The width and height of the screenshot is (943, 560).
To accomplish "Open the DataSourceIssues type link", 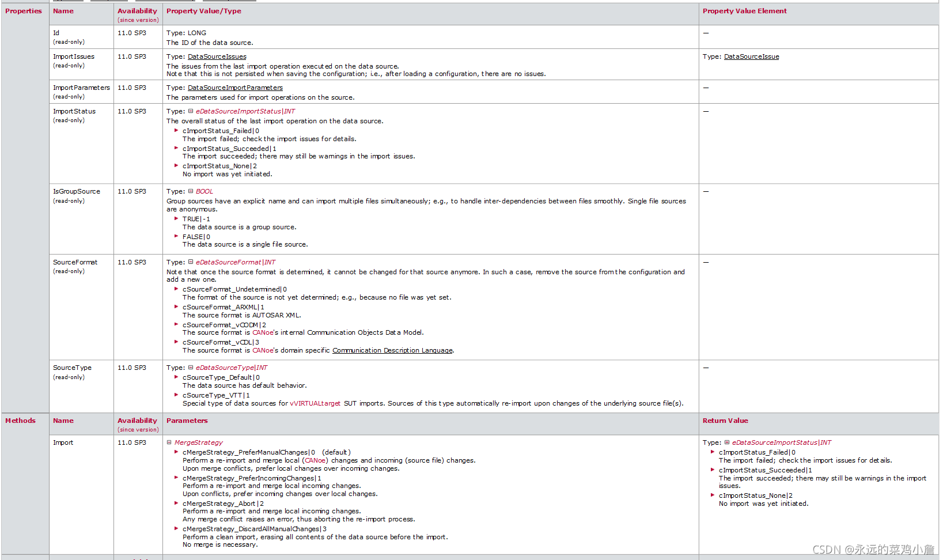I will 217,56.
